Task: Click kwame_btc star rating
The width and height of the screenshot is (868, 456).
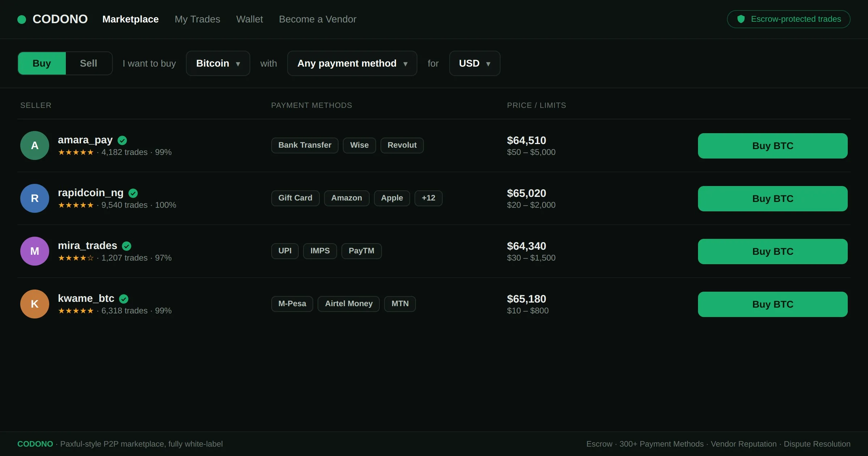Action: tap(76, 311)
